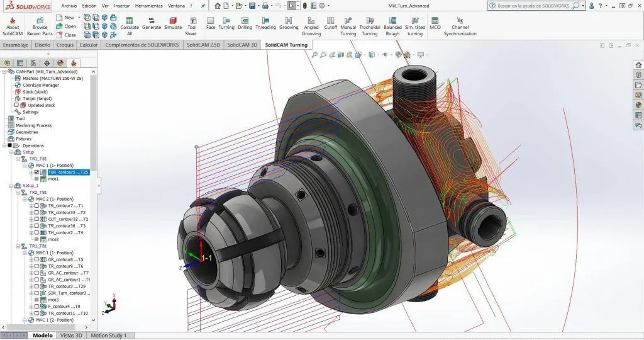Image resolution: width=644 pixels, height=340 pixels.
Task: Open the Herramientas menu
Action: click(148, 6)
